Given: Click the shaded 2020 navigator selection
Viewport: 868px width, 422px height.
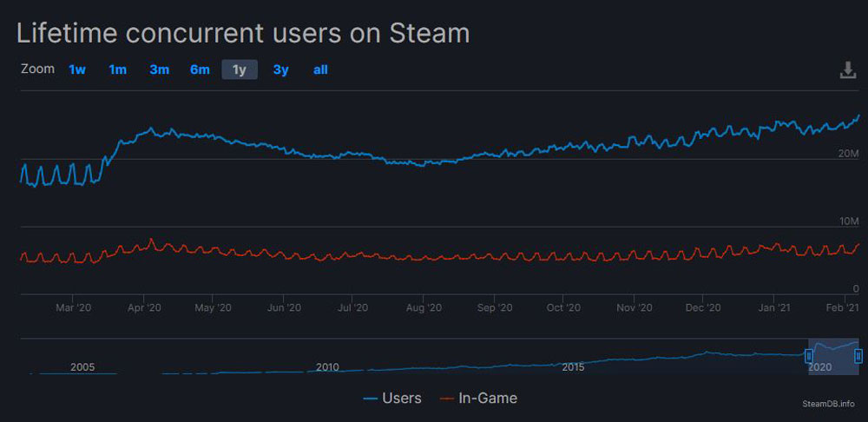Looking at the screenshot, I should point(833,356).
